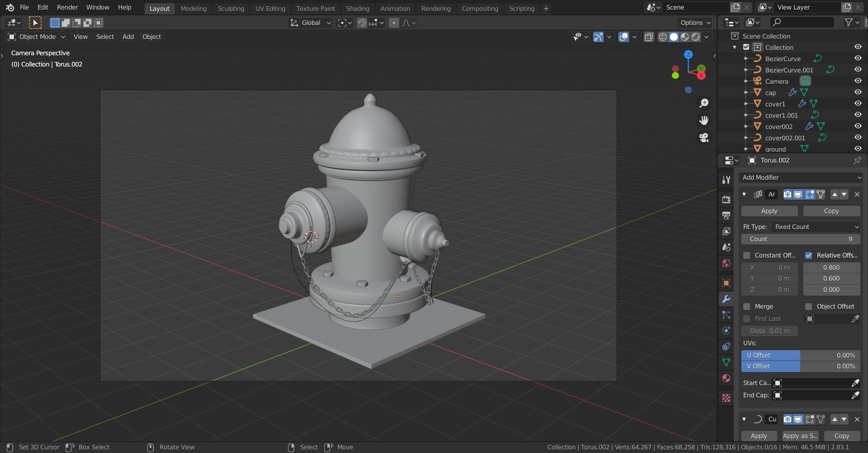
Task: Apply the Array modifier
Action: 769,211
